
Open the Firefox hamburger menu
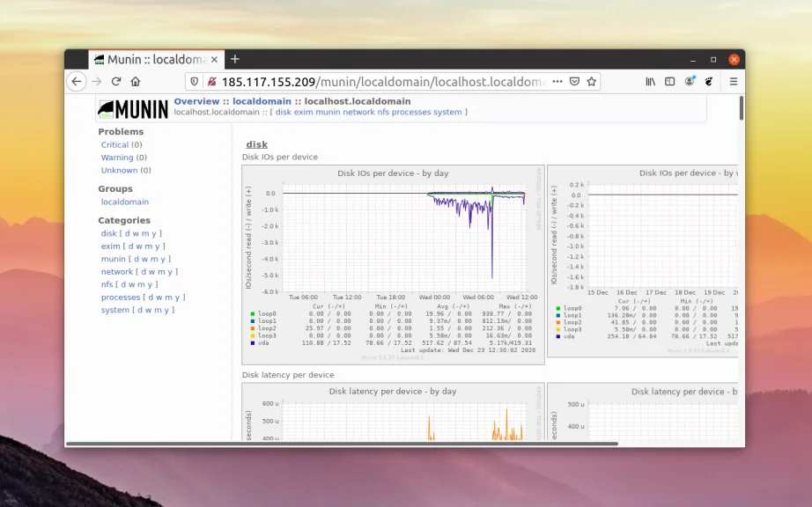[734, 80]
